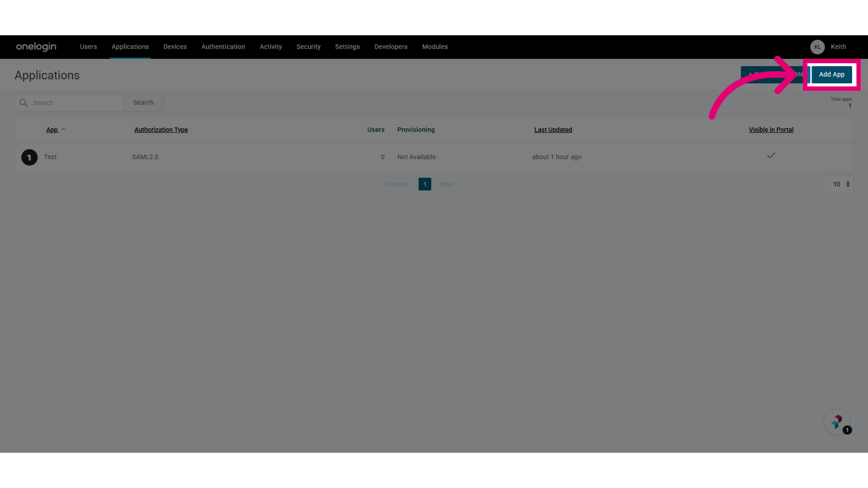Click the Not Available provisioning cell
Image resolution: width=868 pixels, height=488 pixels.
point(416,157)
